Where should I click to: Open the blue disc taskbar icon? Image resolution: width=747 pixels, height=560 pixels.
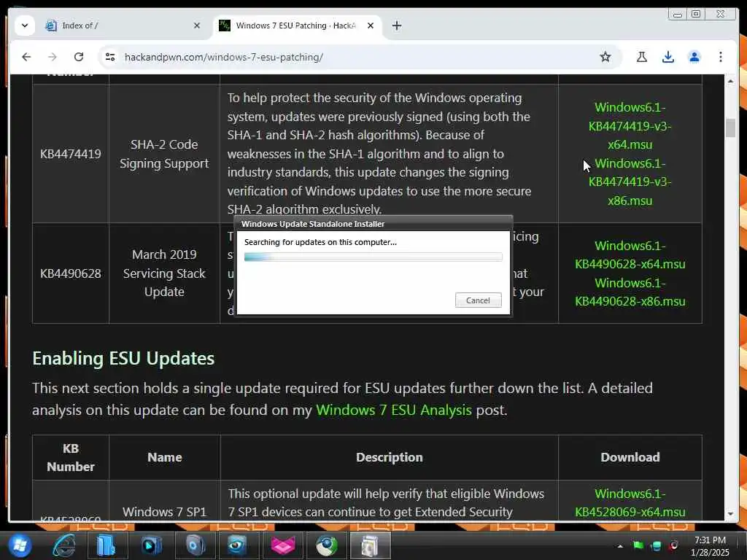[x=195, y=545]
